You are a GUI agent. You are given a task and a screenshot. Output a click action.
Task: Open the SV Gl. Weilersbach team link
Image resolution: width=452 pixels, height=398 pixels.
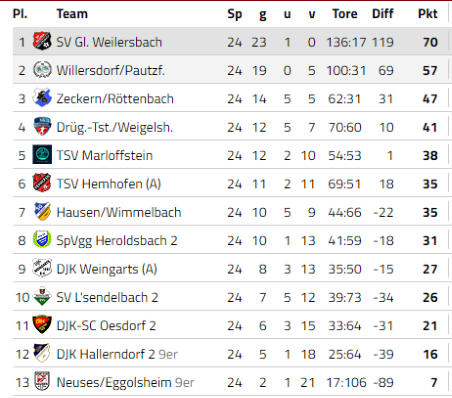(109, 42)
